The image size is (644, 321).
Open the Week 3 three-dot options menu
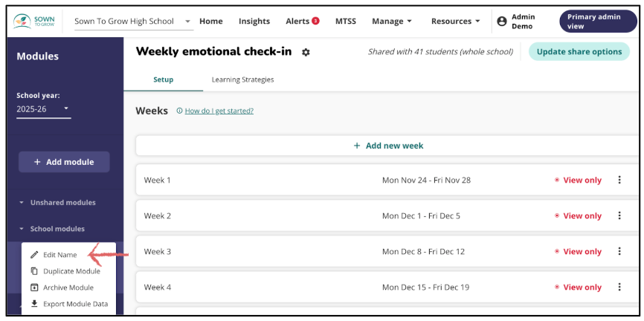tap(619, 251)
